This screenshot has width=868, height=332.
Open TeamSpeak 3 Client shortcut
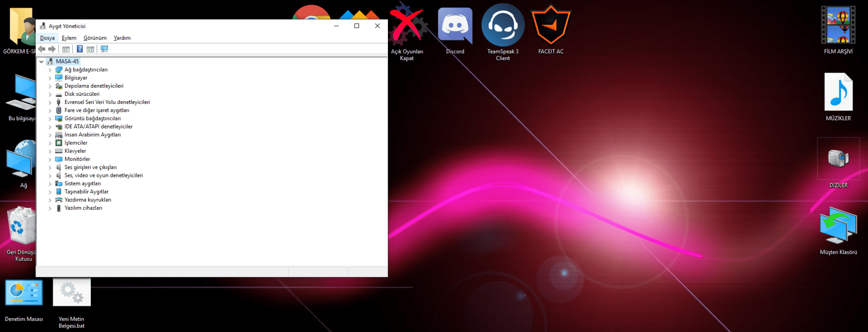(503, 31)
